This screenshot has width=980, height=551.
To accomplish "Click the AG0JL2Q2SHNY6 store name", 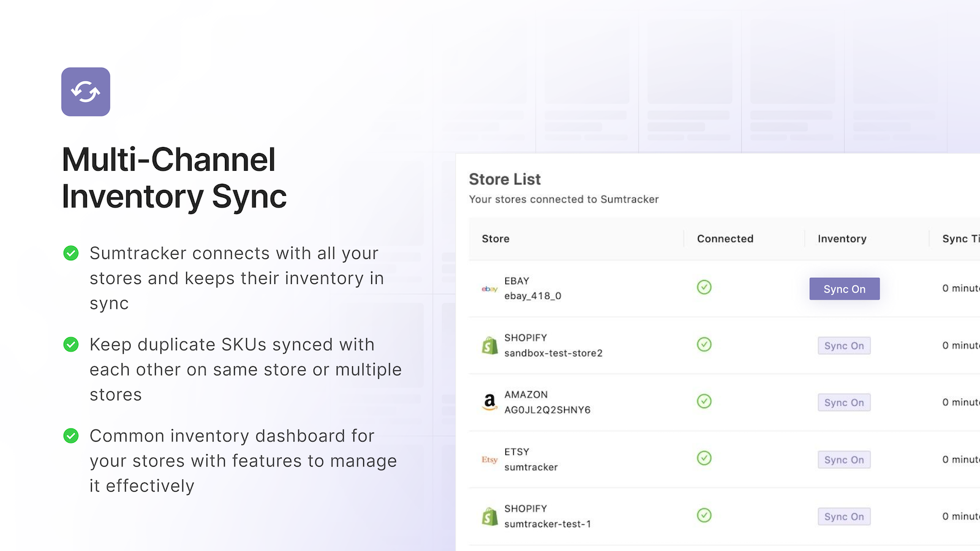I will pos(548,410).
